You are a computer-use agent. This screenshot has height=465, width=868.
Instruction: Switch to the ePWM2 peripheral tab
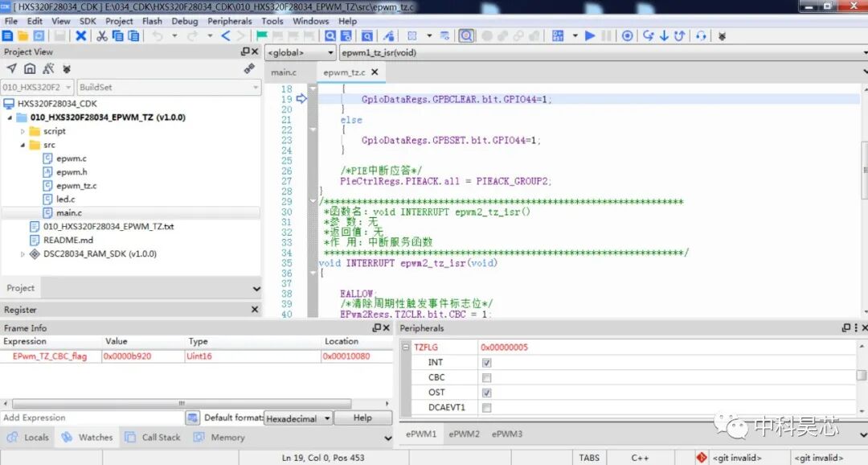464,434
